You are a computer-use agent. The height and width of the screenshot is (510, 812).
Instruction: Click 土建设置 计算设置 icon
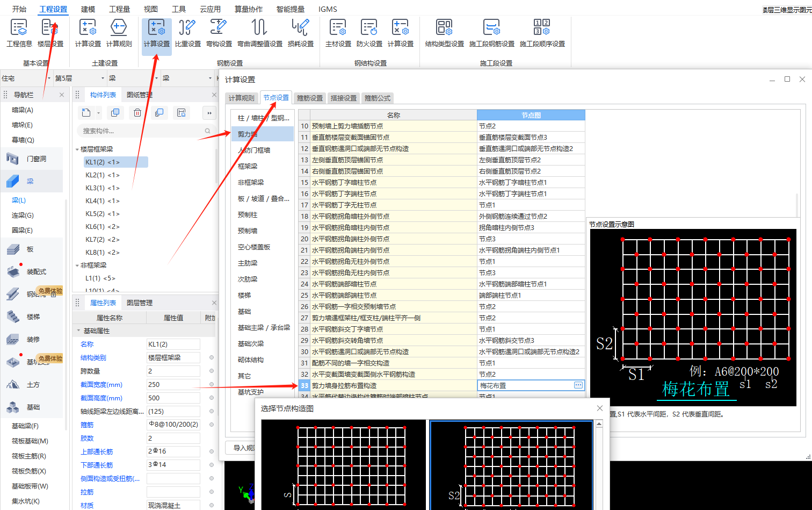click(88, 33)
